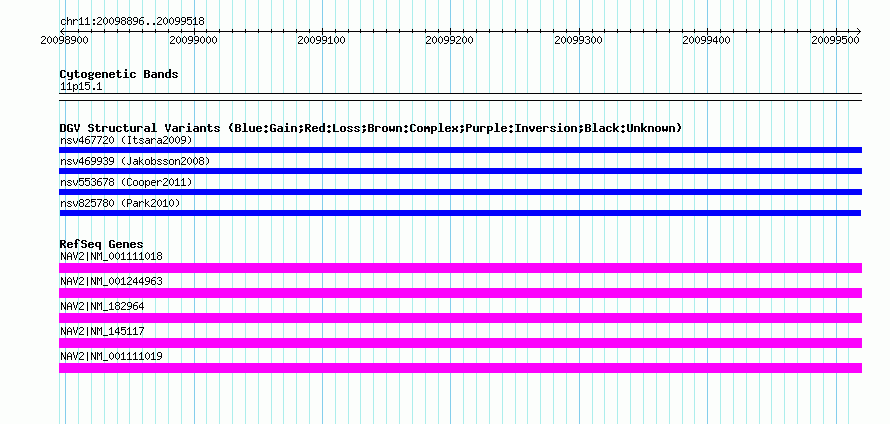Screen dimensions: 890x424
Task: Click ruler position 20099400
Action: coord(707,40)
